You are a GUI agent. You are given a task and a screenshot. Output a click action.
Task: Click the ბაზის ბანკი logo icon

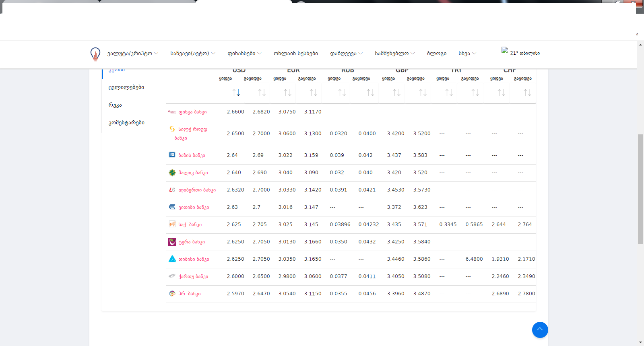[x=172, y=155]
